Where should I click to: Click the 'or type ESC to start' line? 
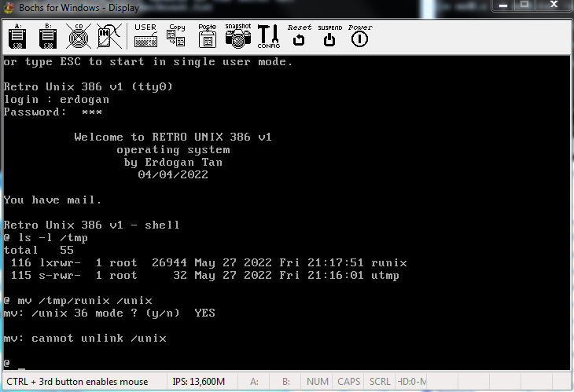point(148,62)
